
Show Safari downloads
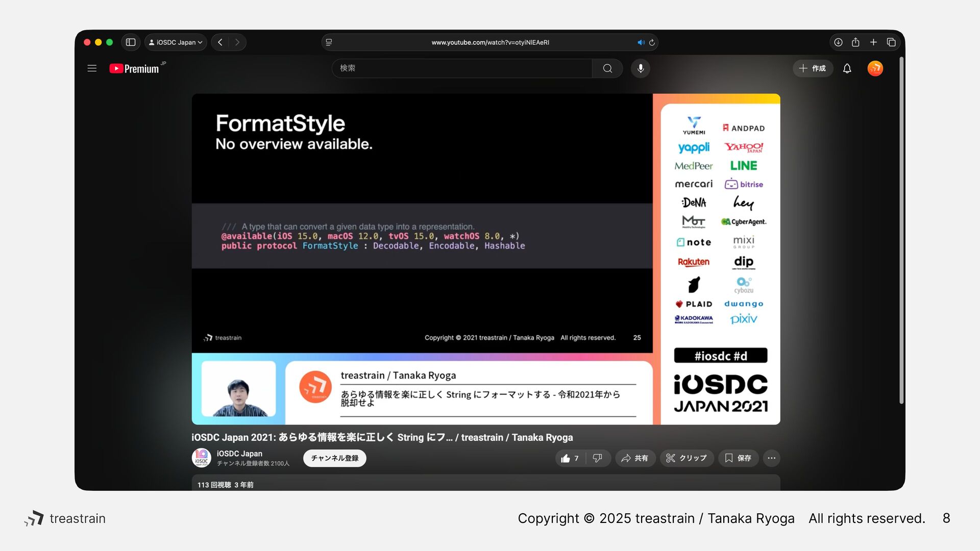pyautogui.click(x=838, y=42)
